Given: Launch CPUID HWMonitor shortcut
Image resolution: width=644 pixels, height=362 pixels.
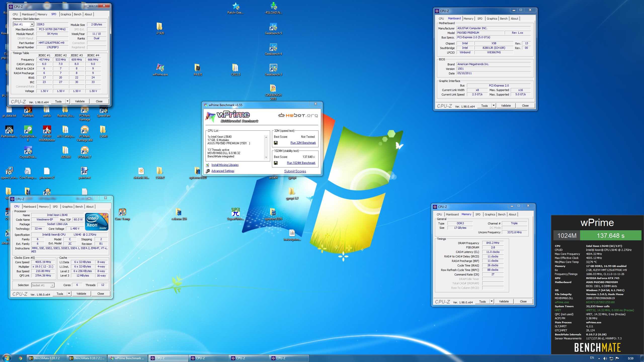Looking at the screenshot, I should coord(47,133).
